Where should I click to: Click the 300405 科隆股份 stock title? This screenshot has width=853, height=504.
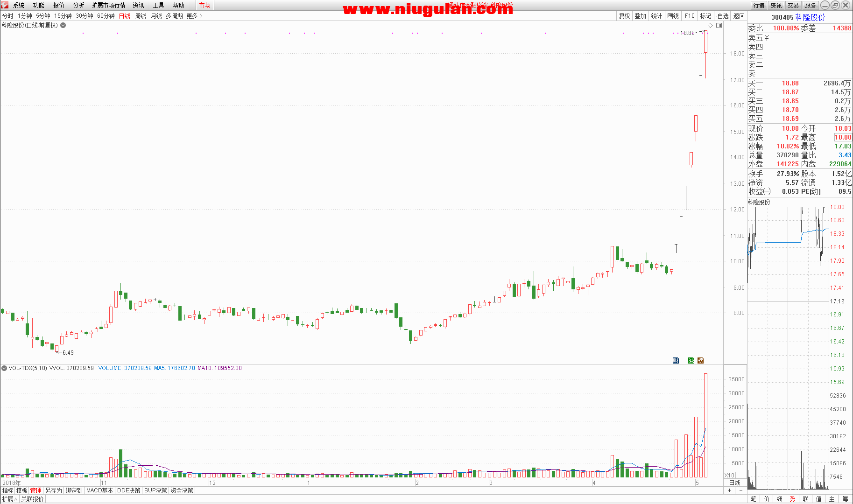tap(798, 17)
